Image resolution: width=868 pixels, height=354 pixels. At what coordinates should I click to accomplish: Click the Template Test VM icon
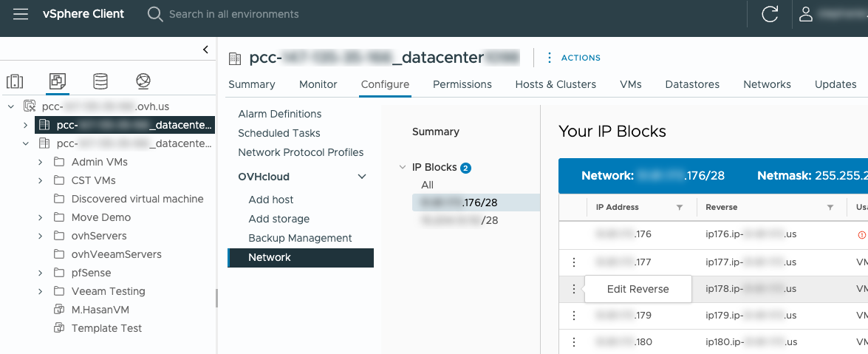[58, 328]
